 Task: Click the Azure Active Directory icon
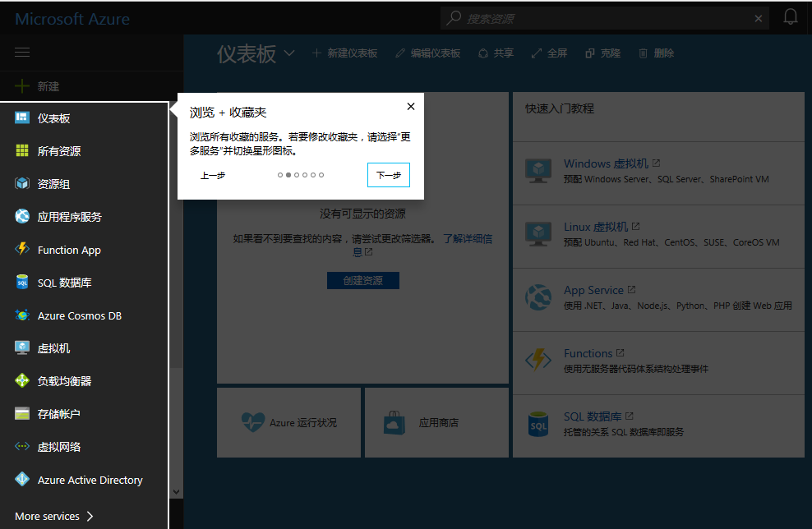tap(22, 480)
